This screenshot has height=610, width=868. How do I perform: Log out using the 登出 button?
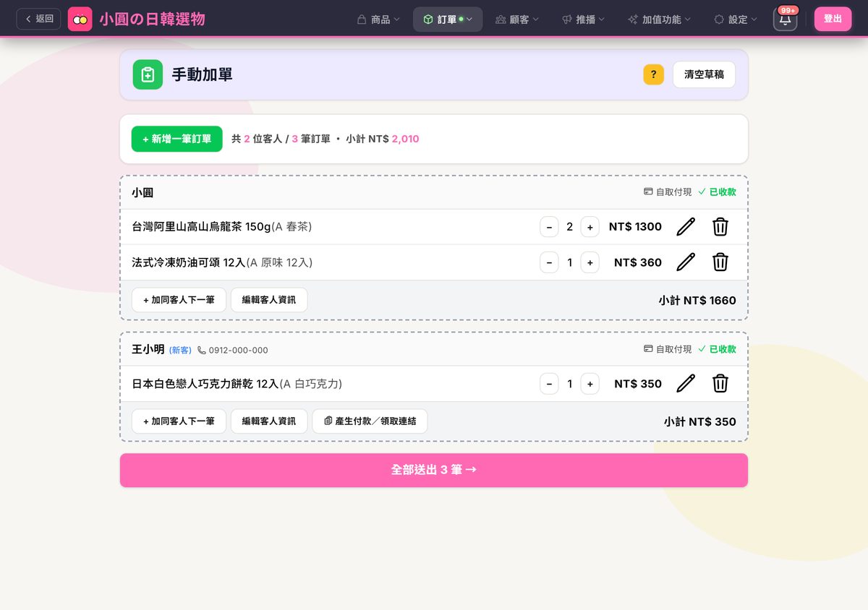point(833,19)
